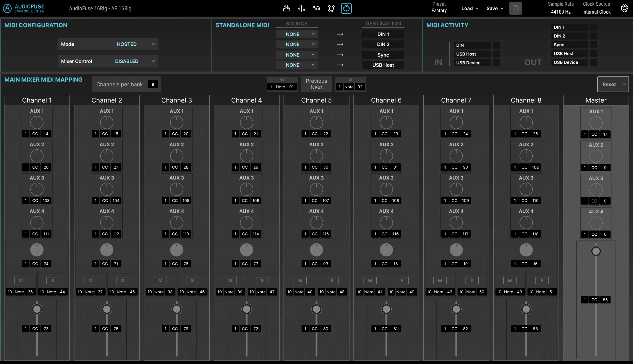Toggle Channel 1 mute M button
Viewport: 633px width, 364px height.
coord(21,281)
